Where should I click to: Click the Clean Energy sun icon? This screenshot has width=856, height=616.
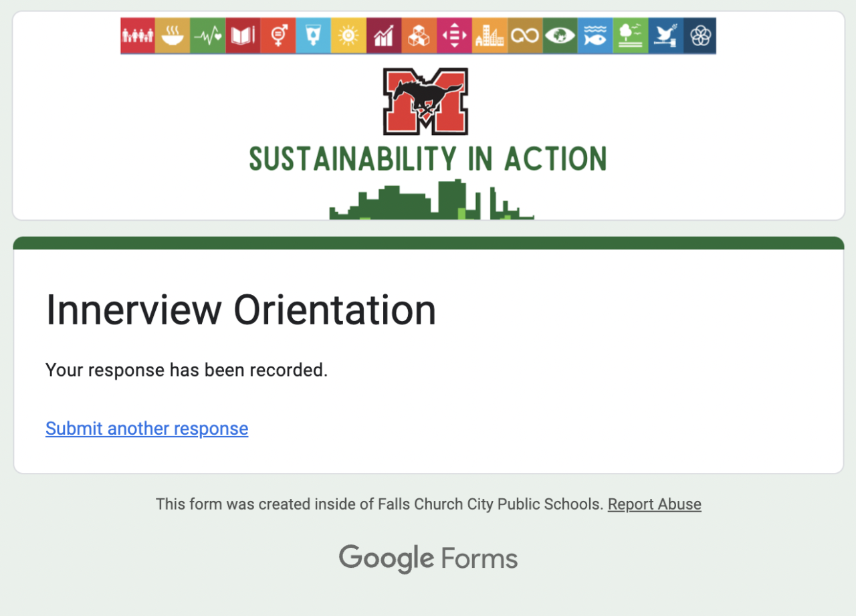[348, 36]
